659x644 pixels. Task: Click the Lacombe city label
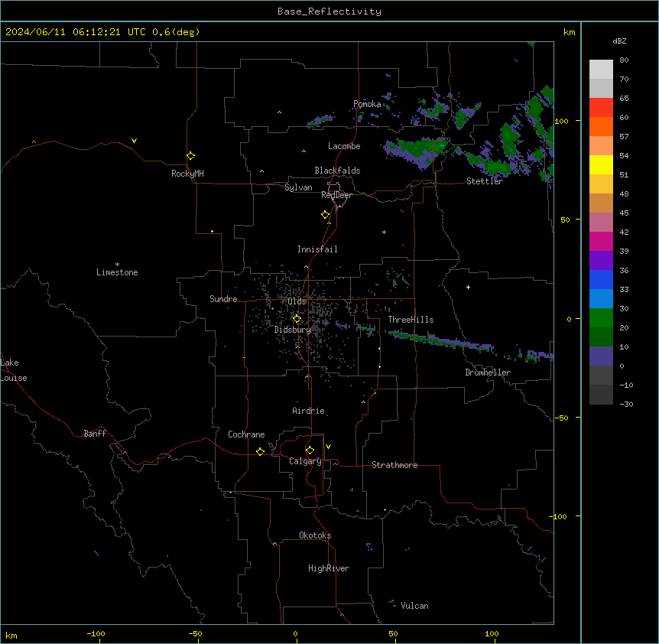point(344,146)
